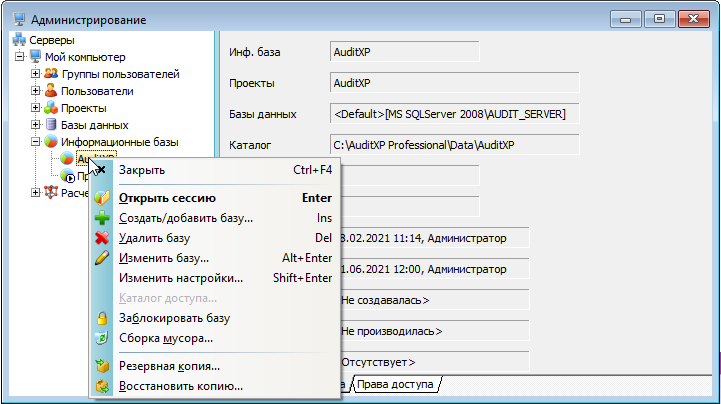Choose Открыть сессию menu entry
This screenshot has width=721, height=404.
tap(215, 198)
